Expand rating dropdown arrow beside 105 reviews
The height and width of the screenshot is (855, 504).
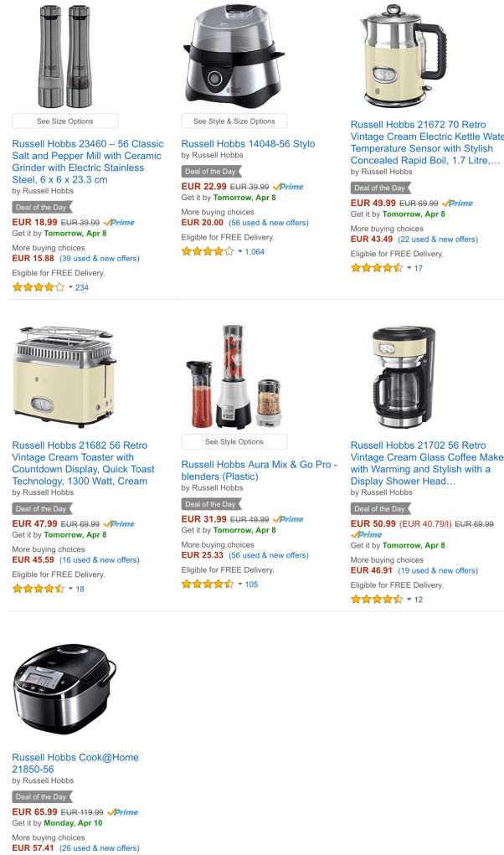coord(239,584)
